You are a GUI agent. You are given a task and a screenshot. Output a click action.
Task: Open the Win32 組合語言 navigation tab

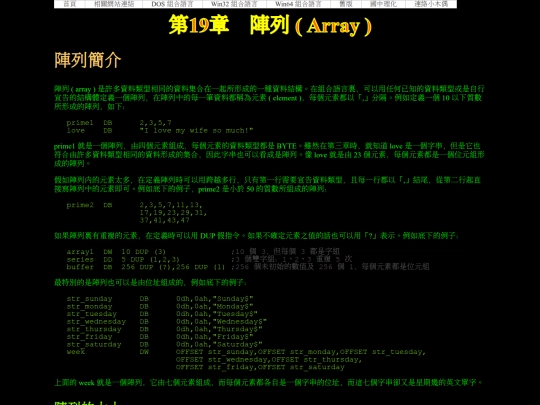234,4
